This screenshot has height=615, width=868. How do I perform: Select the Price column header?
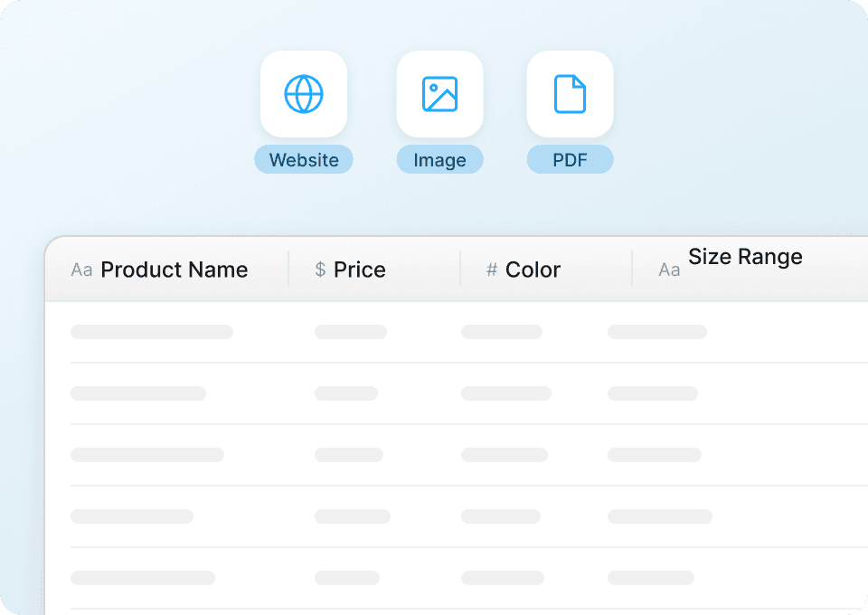(359, 270)
